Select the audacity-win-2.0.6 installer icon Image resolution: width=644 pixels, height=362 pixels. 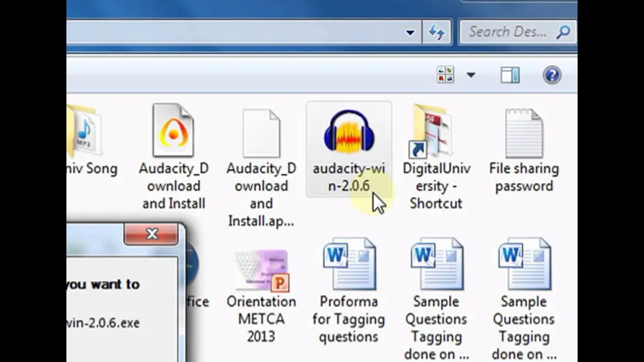click(x=349, y=131)
